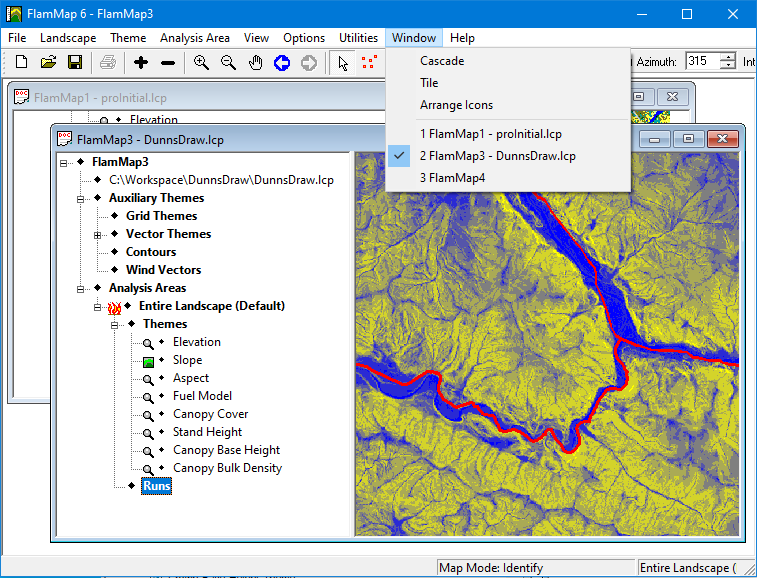
Task: Select the Pan hand tool
Action: (x=255, y=62)
